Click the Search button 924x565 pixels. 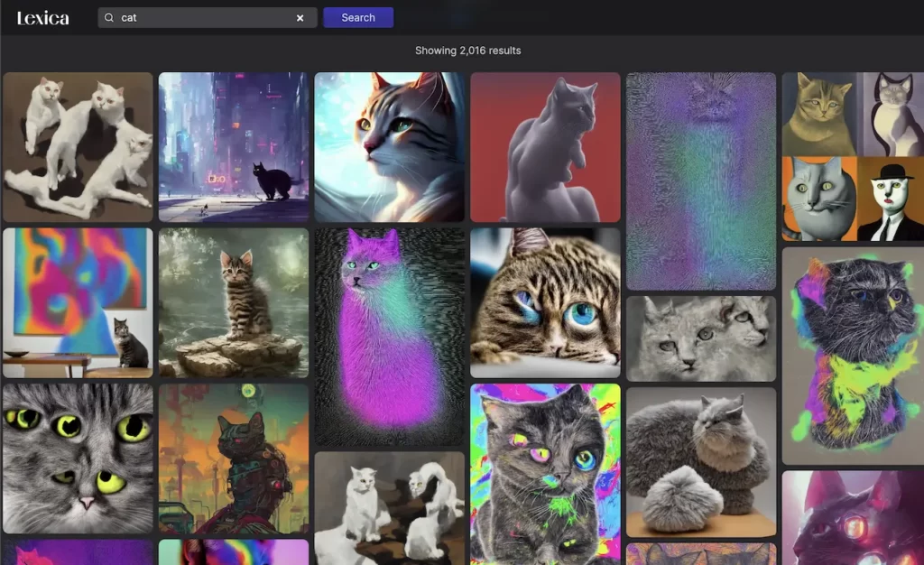pos(358,18)
